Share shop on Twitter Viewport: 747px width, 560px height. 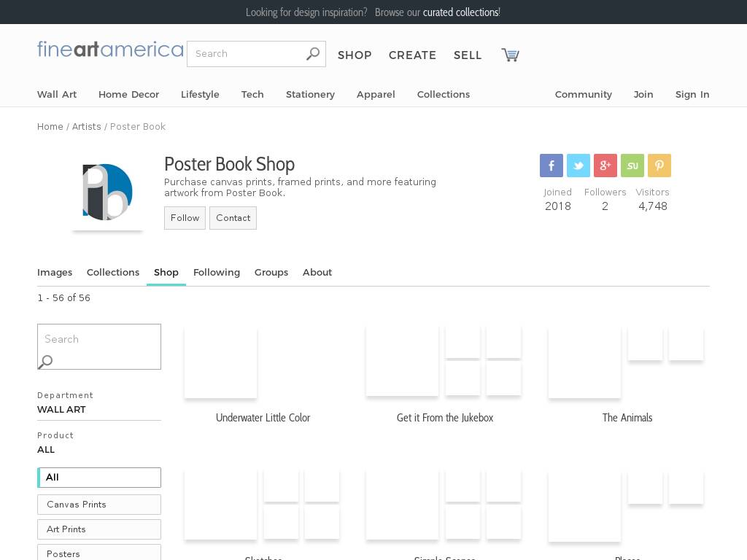[578, 166]
